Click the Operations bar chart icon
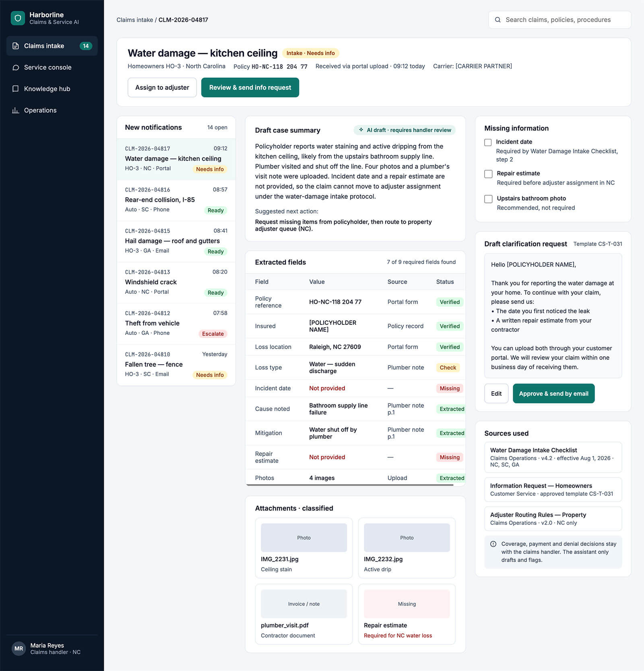The width and height of the screenshot is (644, 671). pyautogui.click(x=16, y=110)
